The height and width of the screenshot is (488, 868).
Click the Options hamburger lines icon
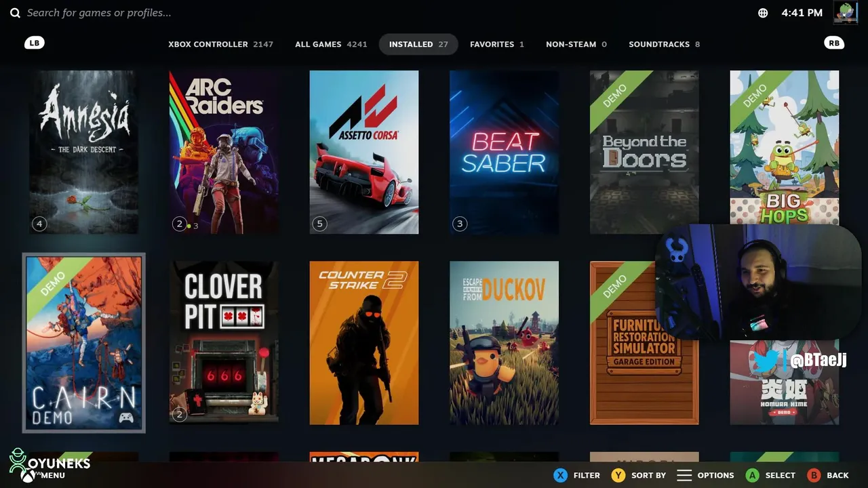(684, 475)
